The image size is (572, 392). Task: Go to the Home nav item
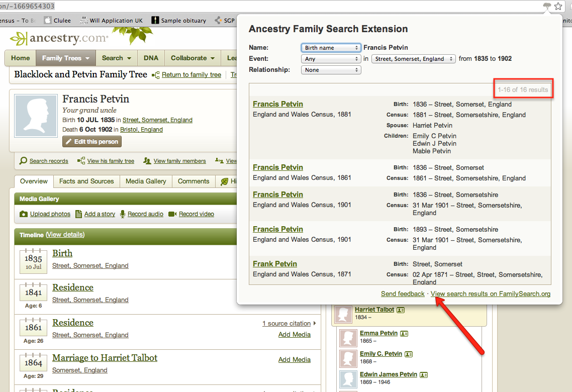tap(21, 58)
